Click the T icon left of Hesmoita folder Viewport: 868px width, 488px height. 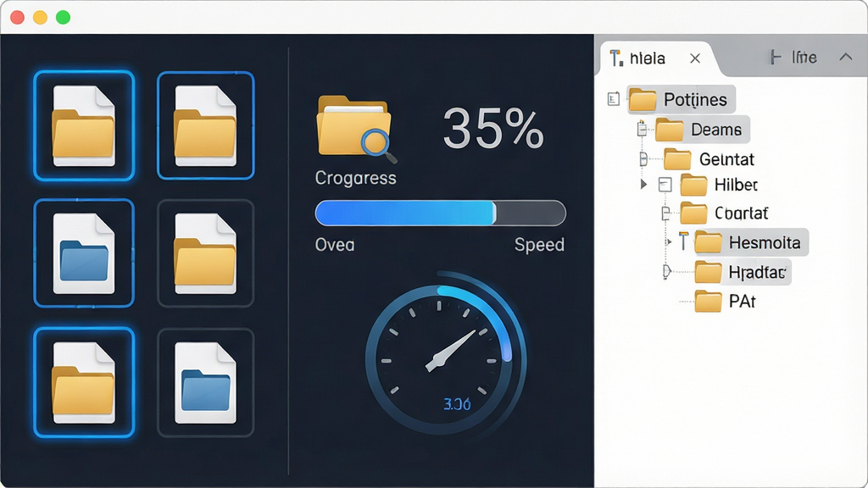[x=684, y=241]
